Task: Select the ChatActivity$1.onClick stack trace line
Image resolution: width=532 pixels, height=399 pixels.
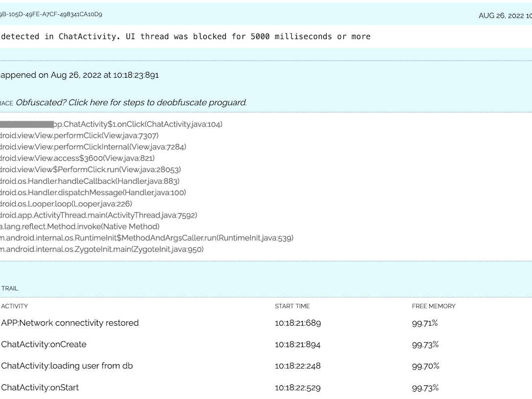Action: [x=137, y=124]
